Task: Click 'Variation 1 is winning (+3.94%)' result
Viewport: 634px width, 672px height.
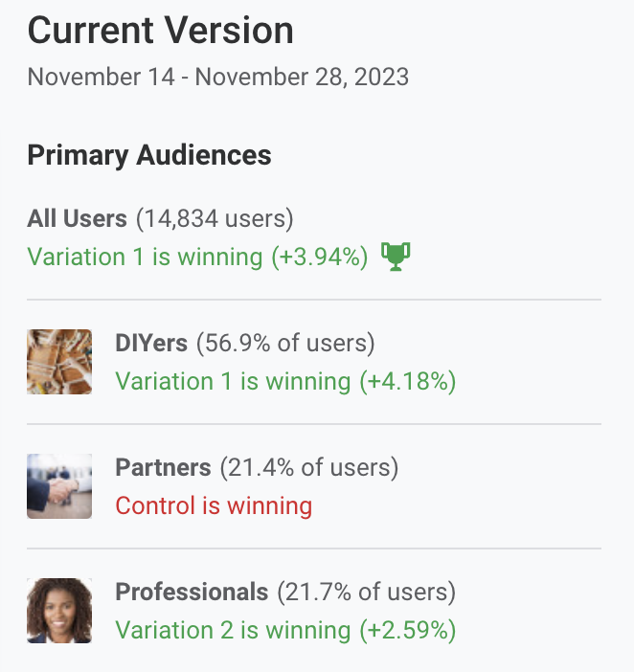Action: (x=197, y=258)
